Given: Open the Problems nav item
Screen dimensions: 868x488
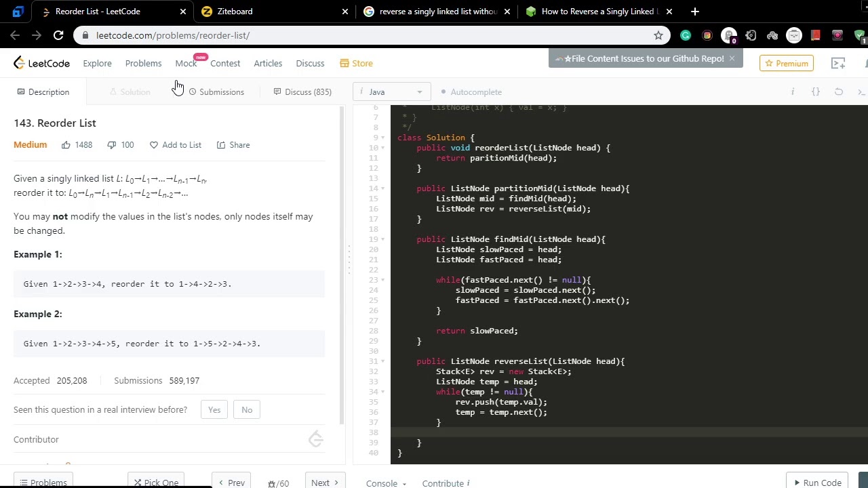Looking at the screenshot, I should tap(143, 63).
